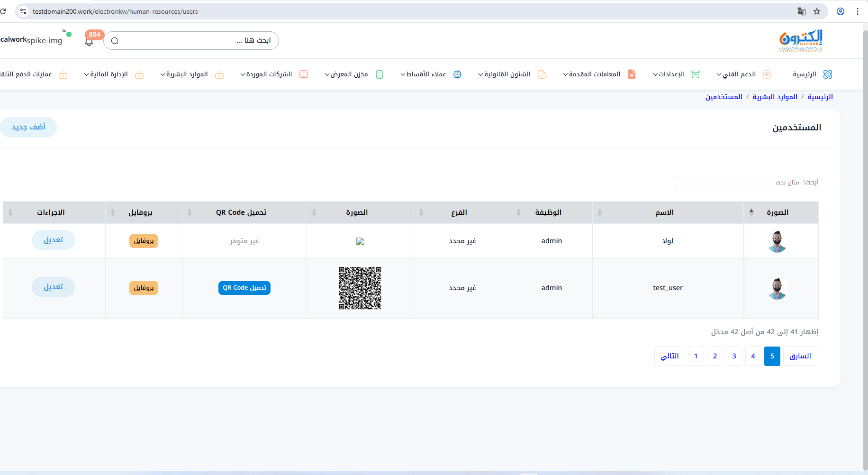
Task: Go to pagination page 3
Action: [734, 356]
